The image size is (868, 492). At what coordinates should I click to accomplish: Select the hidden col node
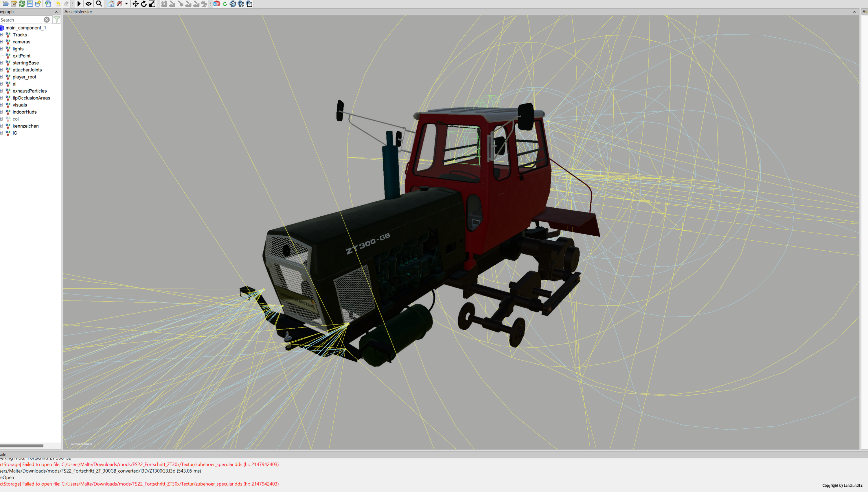point(16,119)
